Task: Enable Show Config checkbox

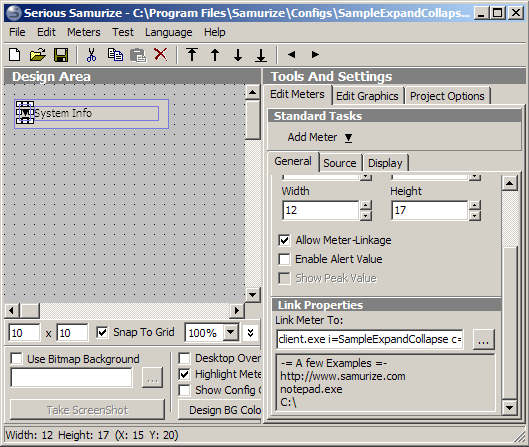Action: tap(184, 390)
